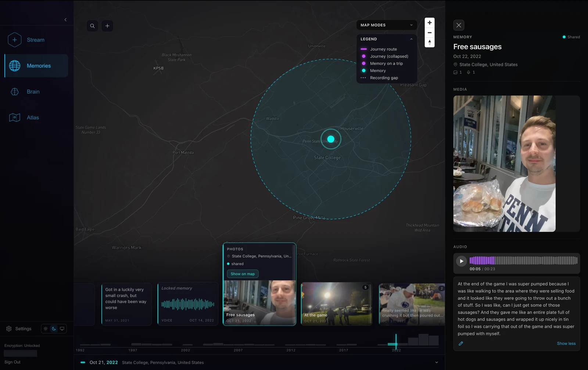This screenshot has height=370, width=588.
Task: Click the Journey route legend entry
Action: (x=379, y=49)
